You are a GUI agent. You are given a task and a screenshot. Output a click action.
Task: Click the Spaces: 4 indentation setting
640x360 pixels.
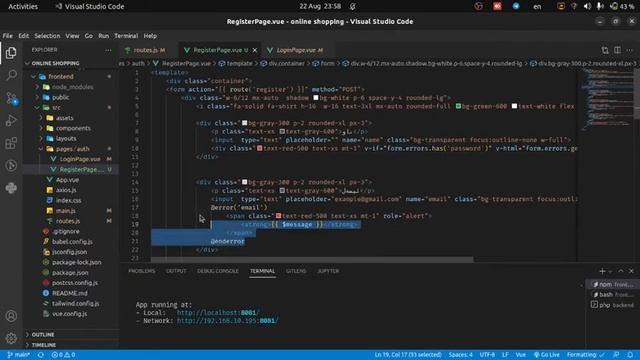coord(460,355)
